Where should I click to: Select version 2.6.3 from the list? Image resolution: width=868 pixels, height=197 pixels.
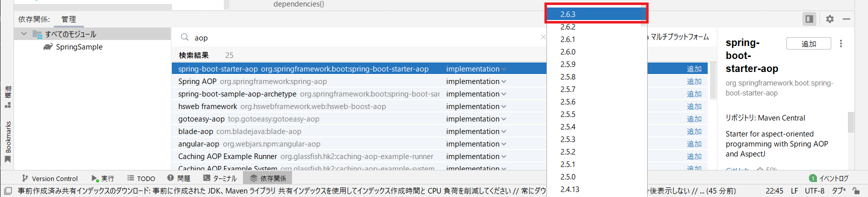tap(594, 14)
